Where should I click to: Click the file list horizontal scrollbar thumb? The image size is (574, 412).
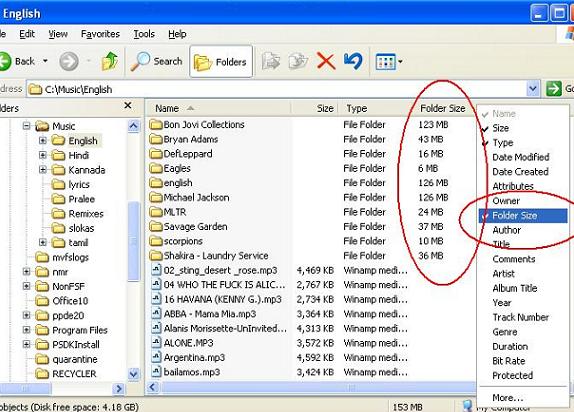click(318, 387)
